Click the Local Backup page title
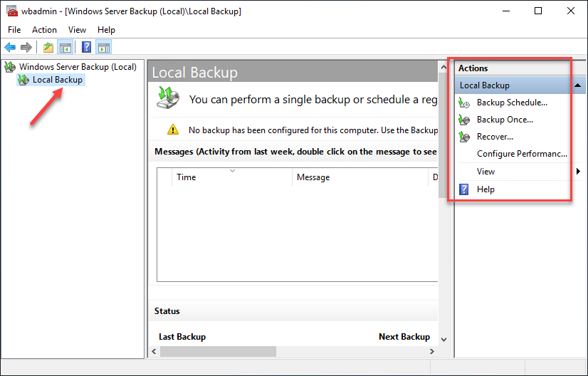The image size is (588, 376). 194,72
